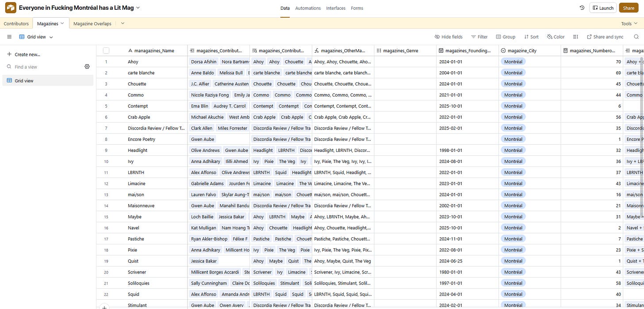
Task: Switch to the Magazine Overlaps table tab
Action: tap(92, 23)
